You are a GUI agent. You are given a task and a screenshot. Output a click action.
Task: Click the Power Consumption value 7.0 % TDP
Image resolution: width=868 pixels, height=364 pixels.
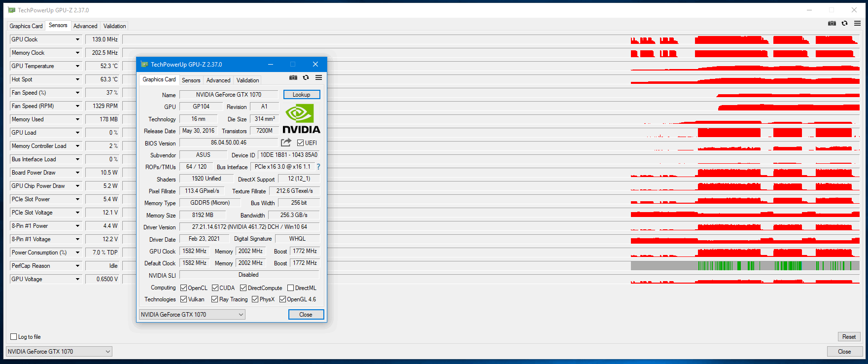point(102,253)
